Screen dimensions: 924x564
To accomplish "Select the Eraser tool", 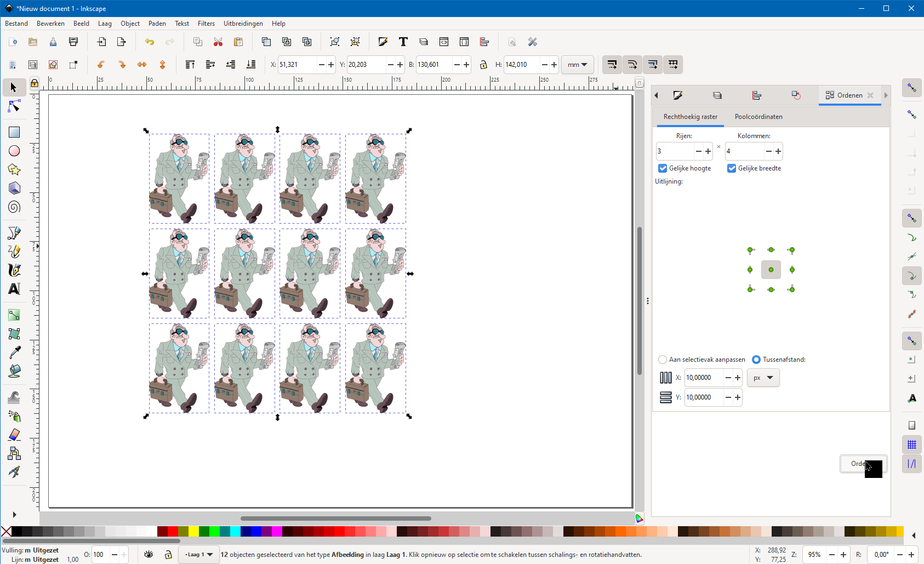I will tap(14, 435).
